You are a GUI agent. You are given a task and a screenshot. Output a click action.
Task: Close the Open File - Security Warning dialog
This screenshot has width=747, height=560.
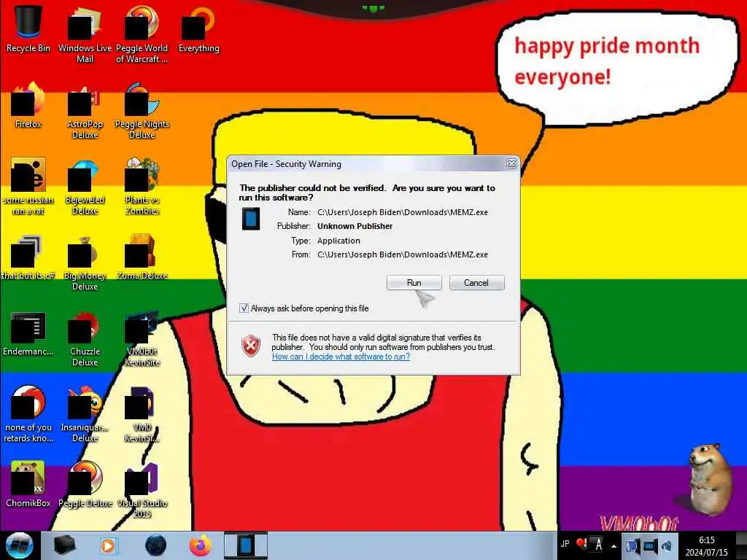click(511, 164)
